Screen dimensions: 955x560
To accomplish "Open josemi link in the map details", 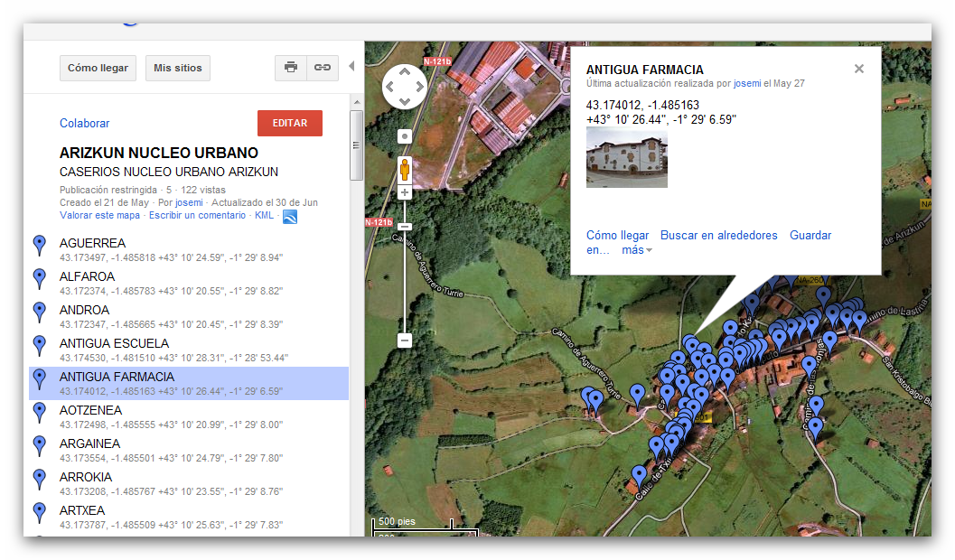I will [x=189, y=202].
